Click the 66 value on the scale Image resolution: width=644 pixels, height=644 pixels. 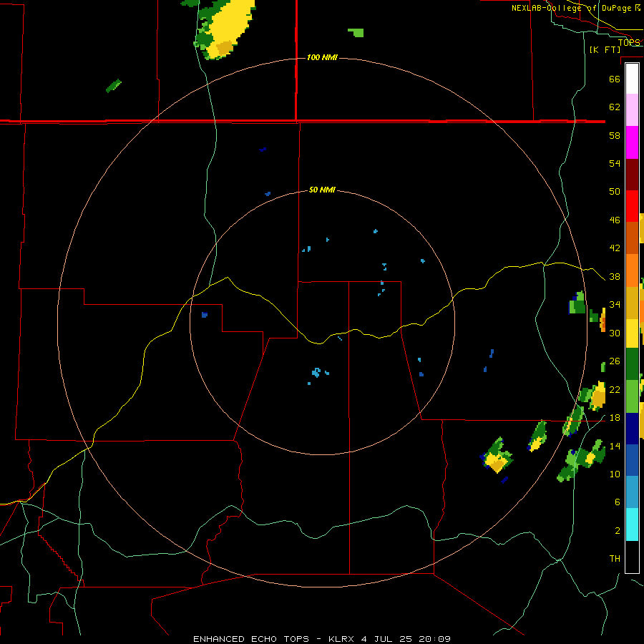(x=615, y=79)
